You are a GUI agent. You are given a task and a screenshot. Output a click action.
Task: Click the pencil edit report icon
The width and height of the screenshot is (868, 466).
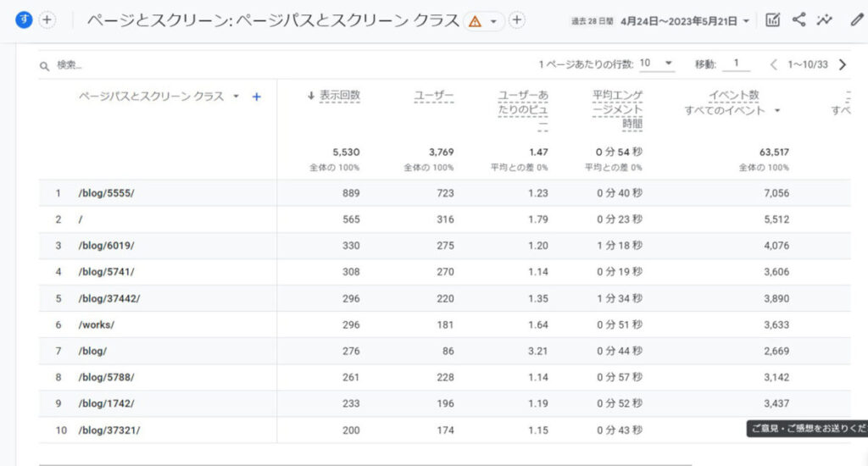tap(856, 20)
